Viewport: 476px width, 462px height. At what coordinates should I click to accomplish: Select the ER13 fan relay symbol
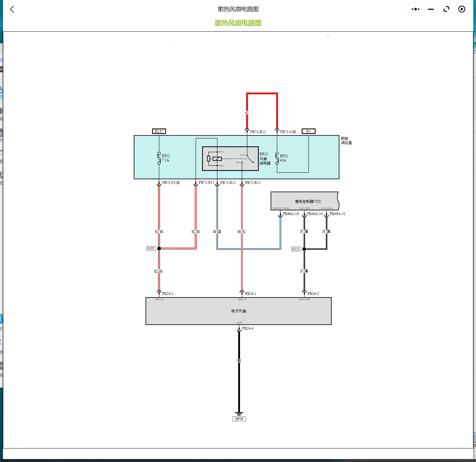pyautogui.click(x=230, y=159)
